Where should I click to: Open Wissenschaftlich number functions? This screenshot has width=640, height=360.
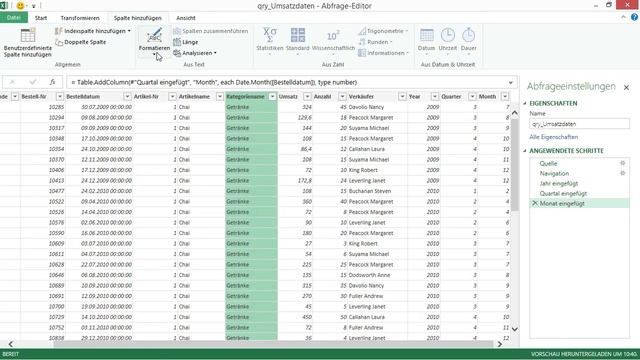(333, 41)
